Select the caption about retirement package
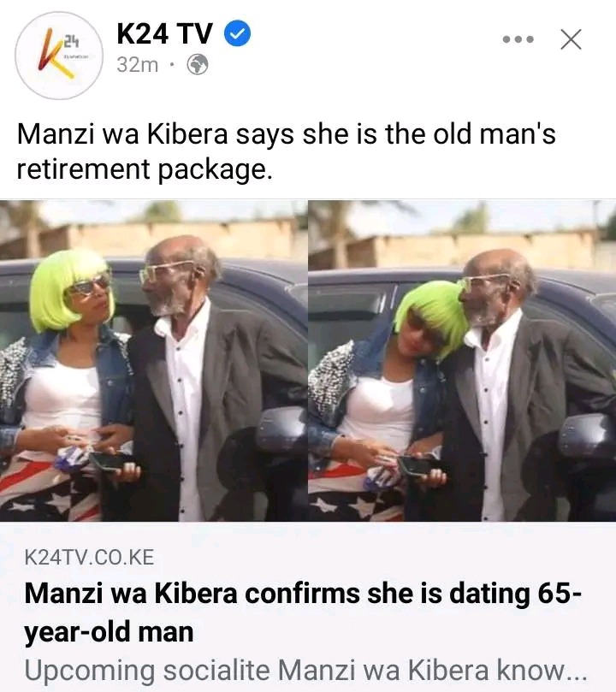This screenshot has width=616, height=692. [286, 151]
